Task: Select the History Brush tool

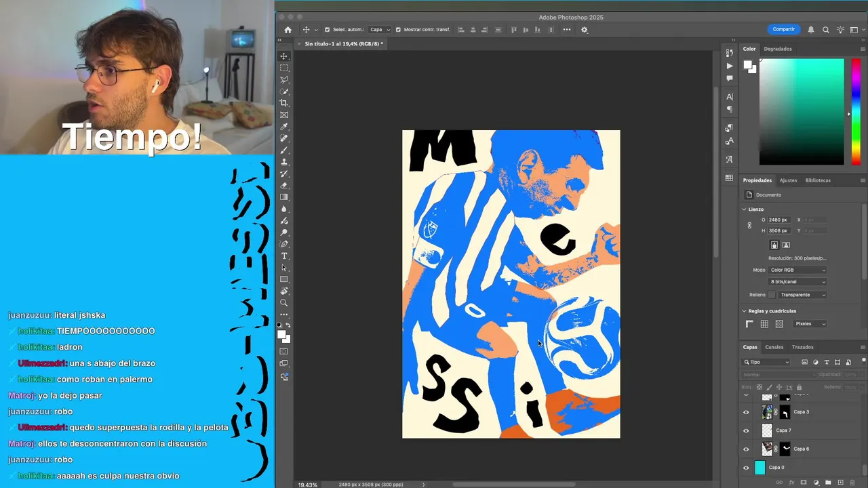Action: (284, 174)
